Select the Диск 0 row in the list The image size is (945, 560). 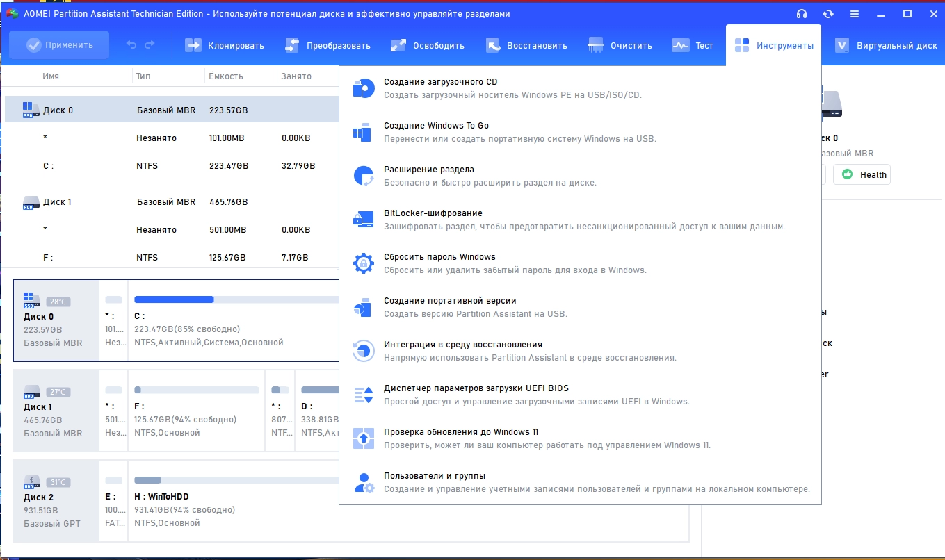[172, 110]
